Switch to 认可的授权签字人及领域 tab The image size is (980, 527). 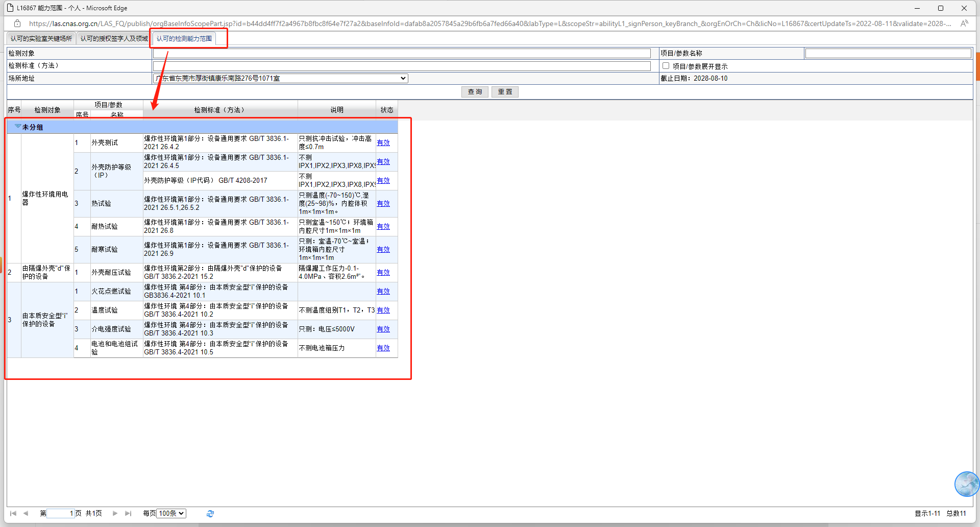(114, 39)
